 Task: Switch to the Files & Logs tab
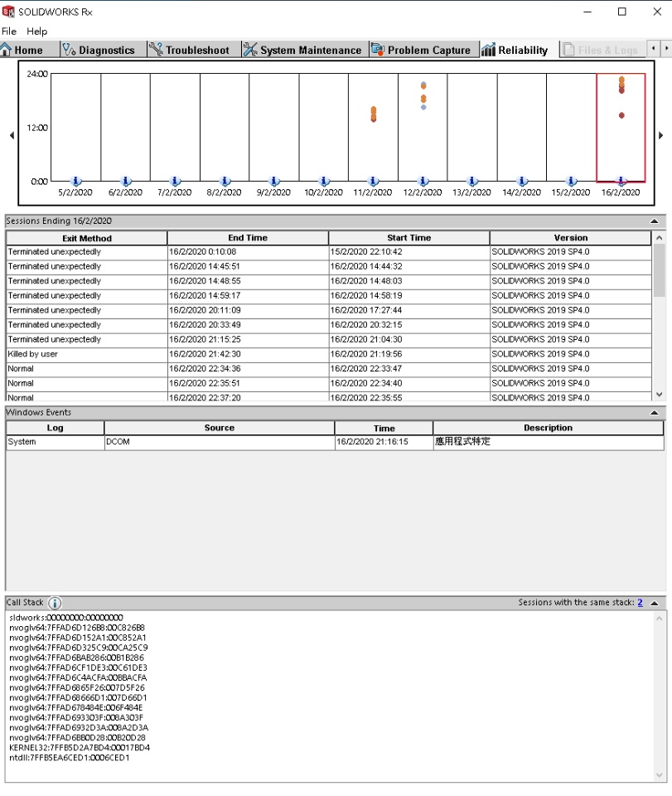pos(601,50)
